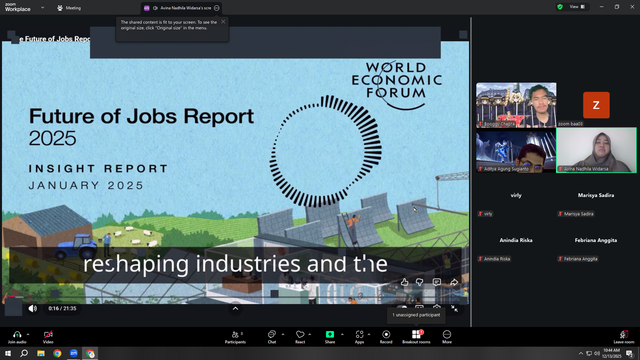Open Breakout rooms
This screenshot has height=360, width=640.
(416, 337)
